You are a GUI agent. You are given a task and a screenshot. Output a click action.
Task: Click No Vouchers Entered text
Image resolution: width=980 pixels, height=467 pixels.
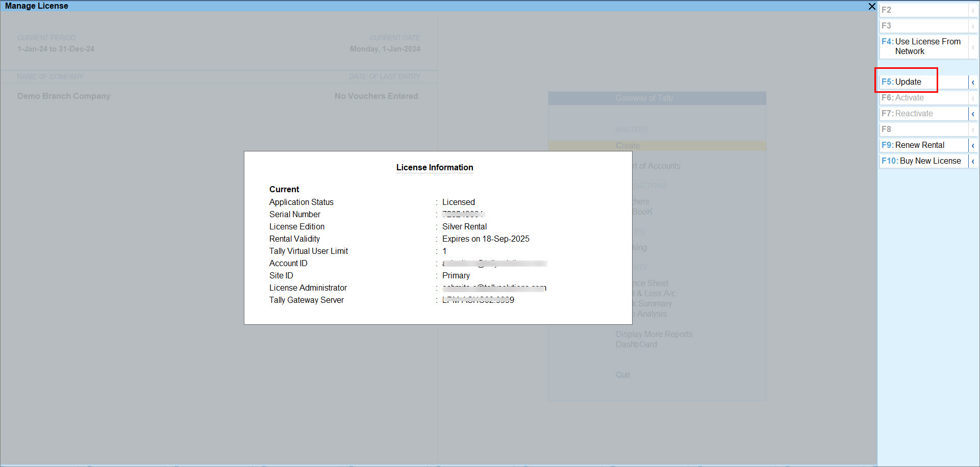coord(376,96)
